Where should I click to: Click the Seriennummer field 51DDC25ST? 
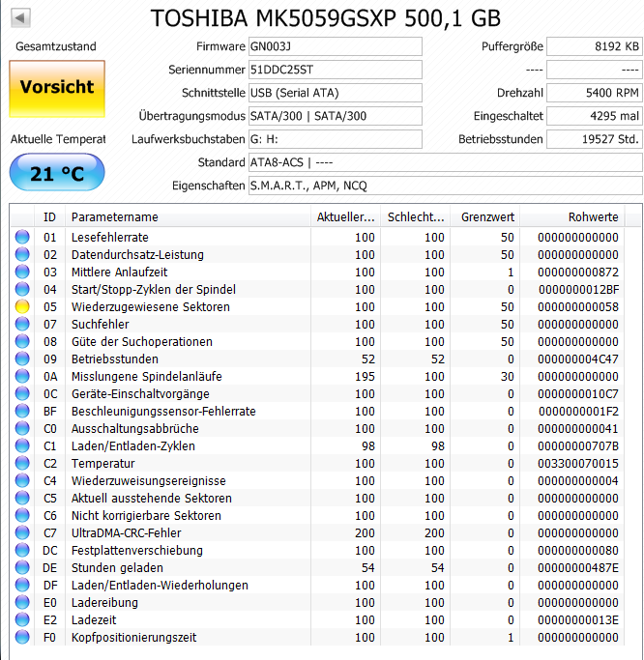(x=336, y=70)
